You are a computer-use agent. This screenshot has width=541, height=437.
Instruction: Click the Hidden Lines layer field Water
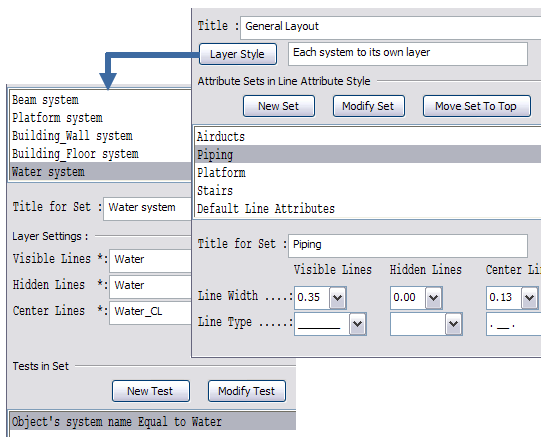(150, 287)
